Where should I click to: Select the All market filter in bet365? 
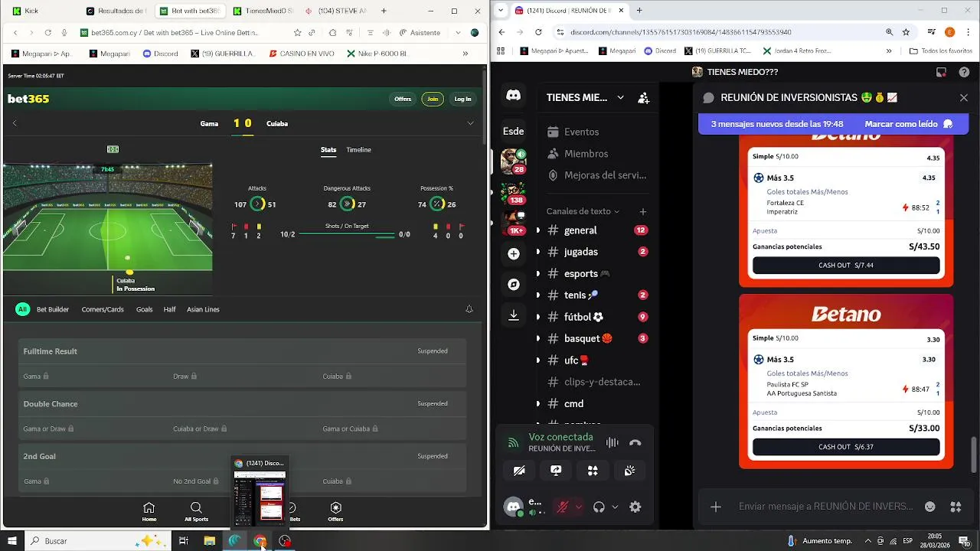coord(23,309)
